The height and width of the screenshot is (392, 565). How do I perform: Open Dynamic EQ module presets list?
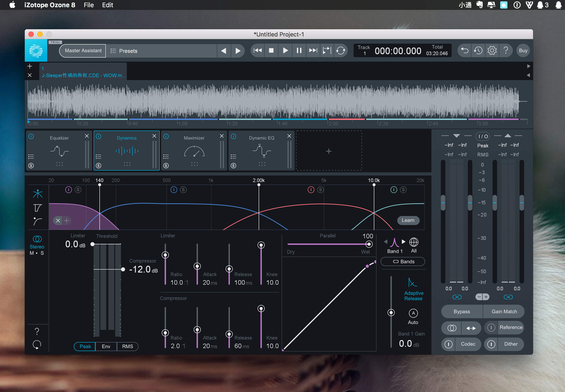click(x=234, y=156)
